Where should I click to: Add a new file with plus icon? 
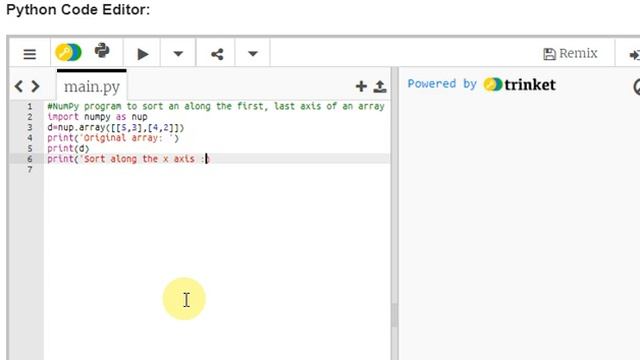tap(361, 86)
